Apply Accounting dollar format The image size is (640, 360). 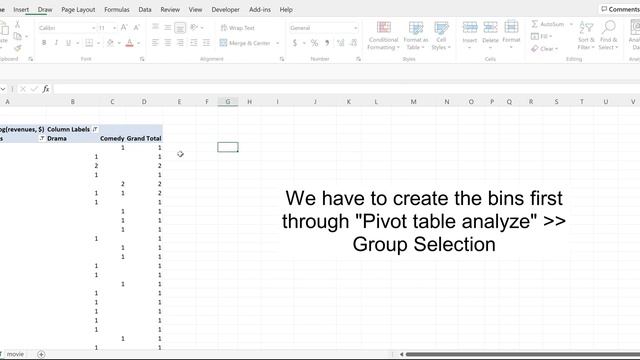coord(295,43)
